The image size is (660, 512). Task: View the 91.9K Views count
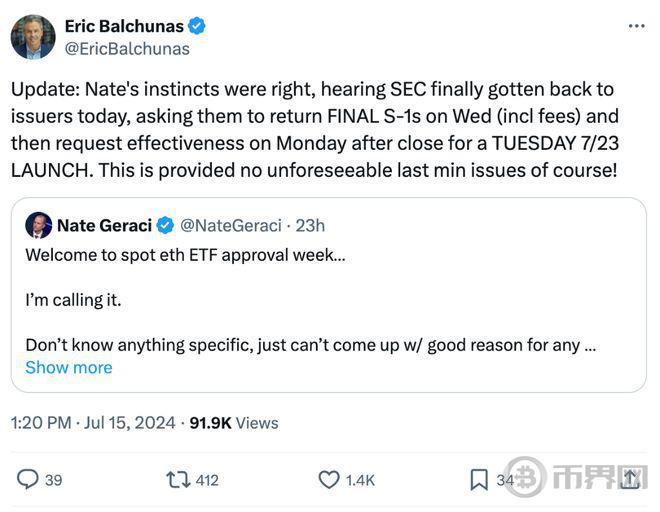pos(234,423)
